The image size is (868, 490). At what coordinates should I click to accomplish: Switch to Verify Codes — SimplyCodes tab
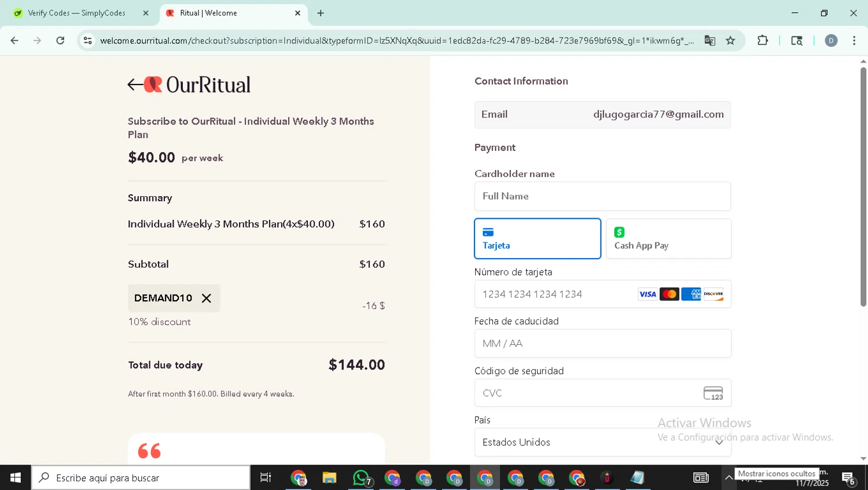(76, 13)
